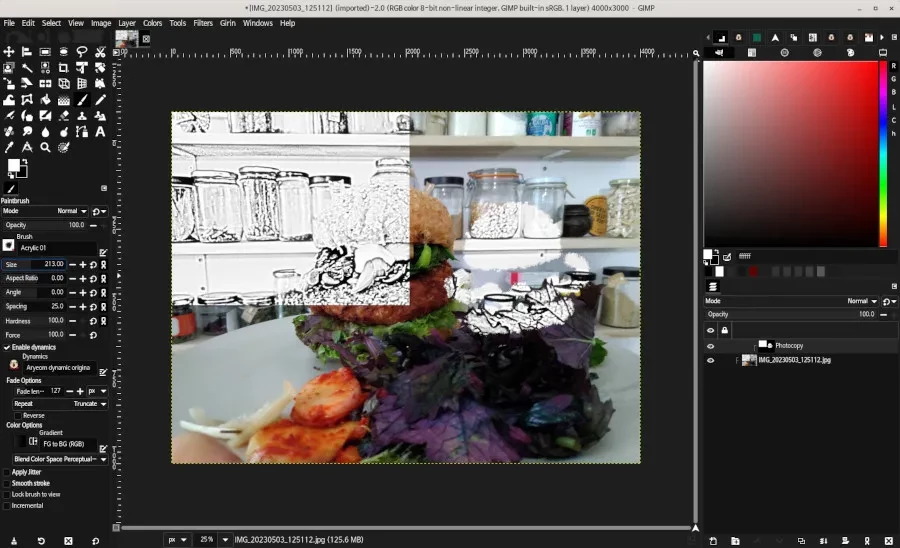
Task: Click the dark red color history swatch
Action: click(x=752, y=271)
